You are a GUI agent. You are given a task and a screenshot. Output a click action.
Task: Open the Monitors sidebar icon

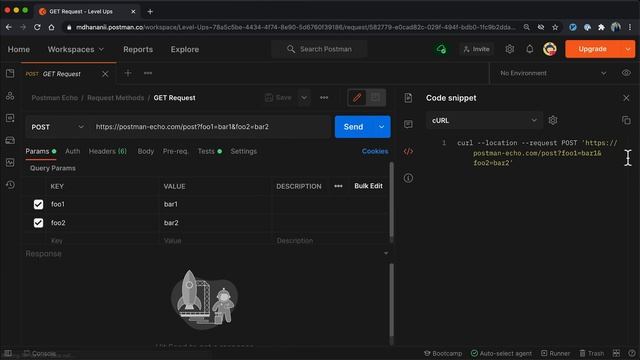coord(10,162)
